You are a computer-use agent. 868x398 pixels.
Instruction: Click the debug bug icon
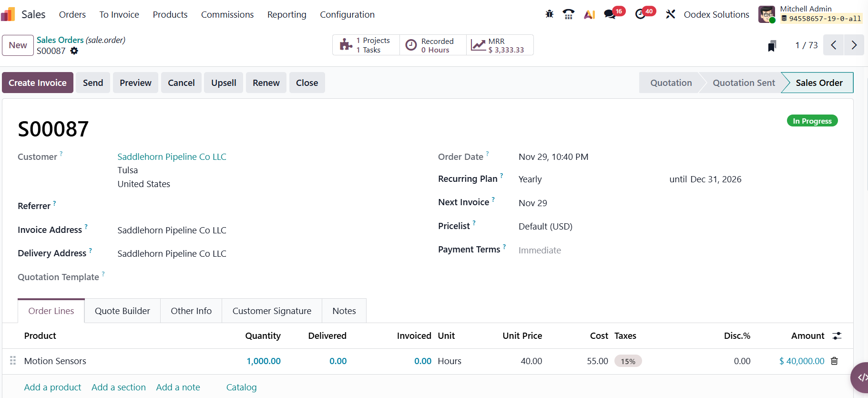pyautogui.click(x=549, y=14)
